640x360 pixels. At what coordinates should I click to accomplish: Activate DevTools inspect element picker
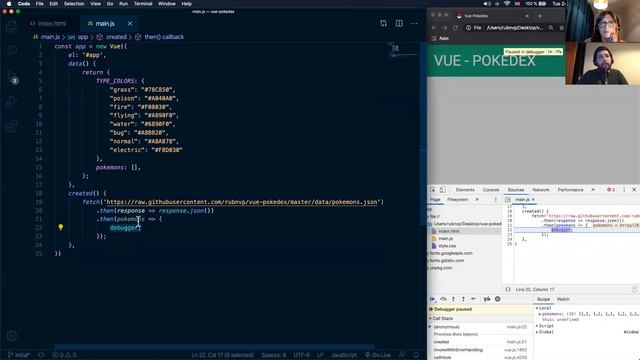coord(433,190)
